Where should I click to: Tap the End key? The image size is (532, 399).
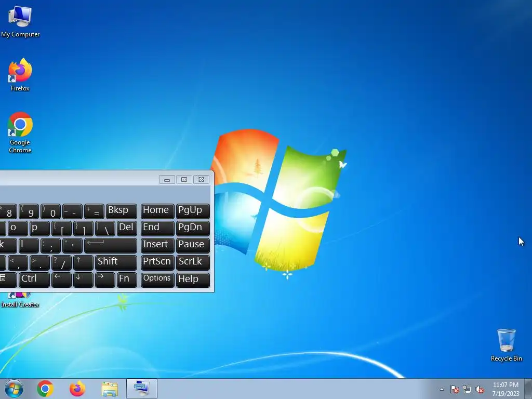tap(157, 228)
